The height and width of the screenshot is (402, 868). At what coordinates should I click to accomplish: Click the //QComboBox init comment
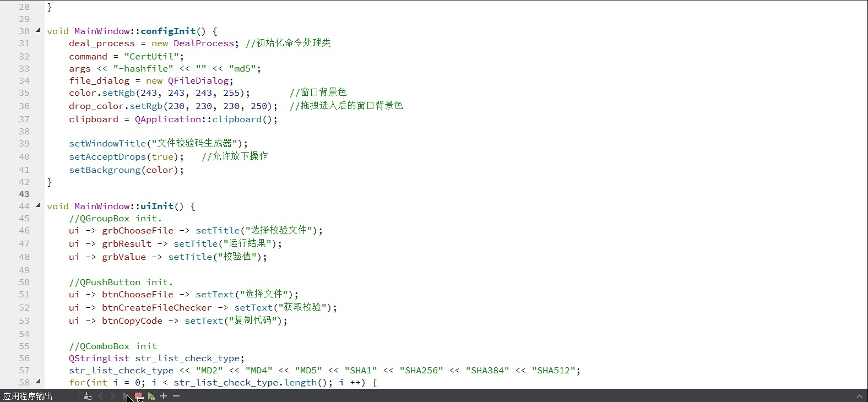(x=113, y=346)
